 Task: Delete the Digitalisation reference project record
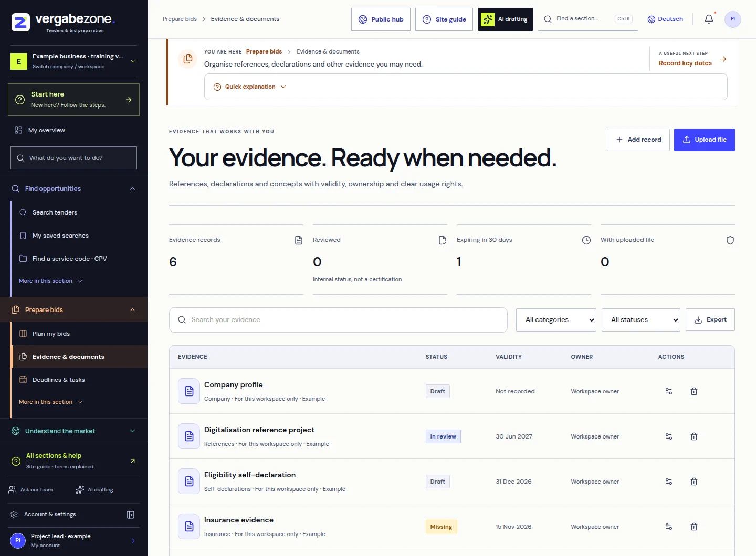point(694,436)
